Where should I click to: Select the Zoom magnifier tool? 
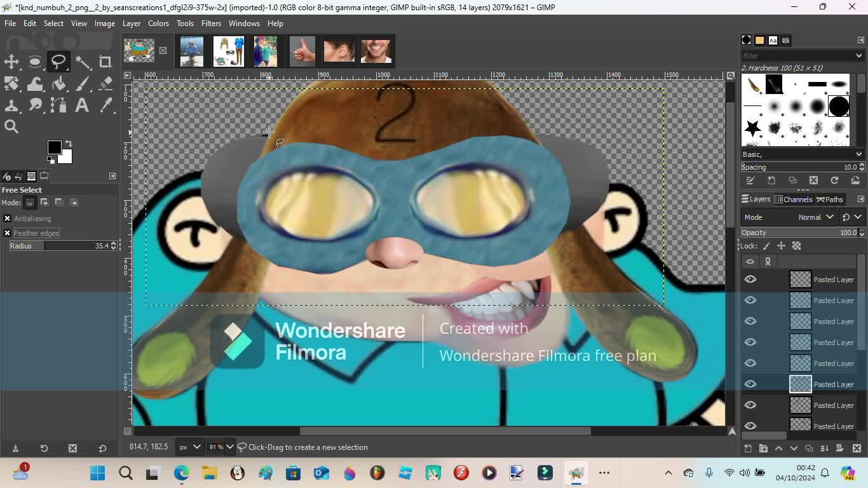11,126
